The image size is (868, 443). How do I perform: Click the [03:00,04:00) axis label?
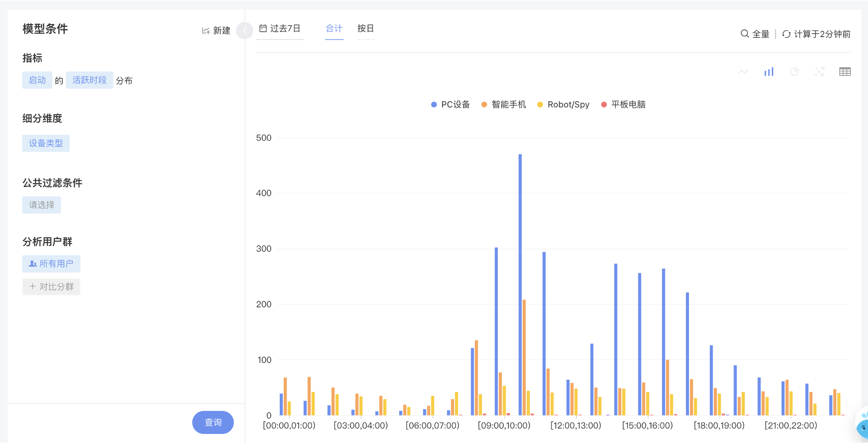tap(361, 425)
